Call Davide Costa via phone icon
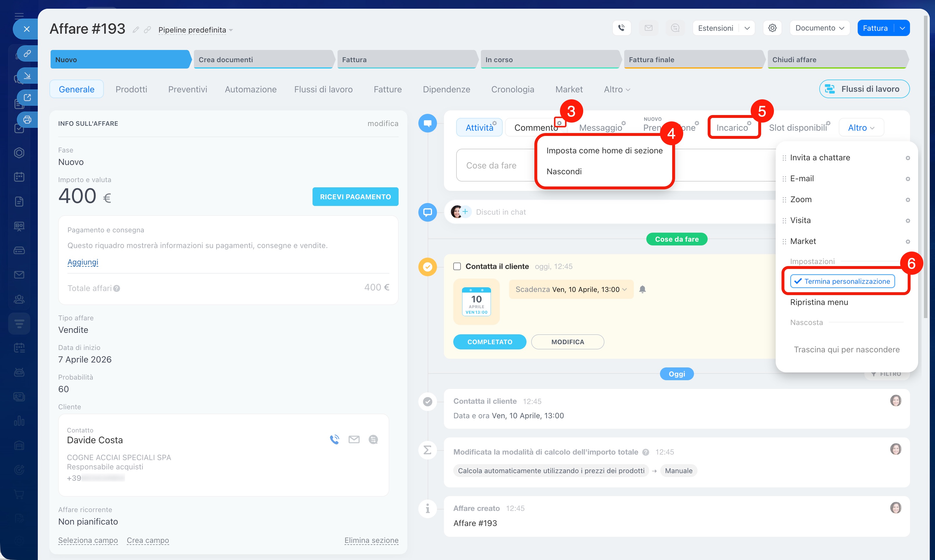Screen dimensions: 935x560 tap(334, 439)
